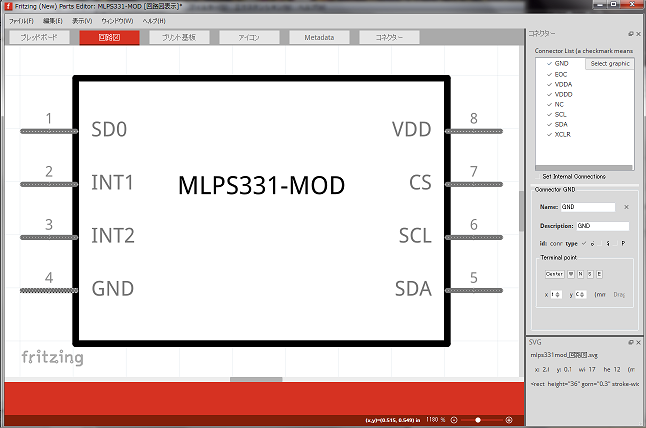This screenshot has height=428, width=646.
Task: Click the canvas horizontal scrollbar thumb
Action: pos(256,379)
